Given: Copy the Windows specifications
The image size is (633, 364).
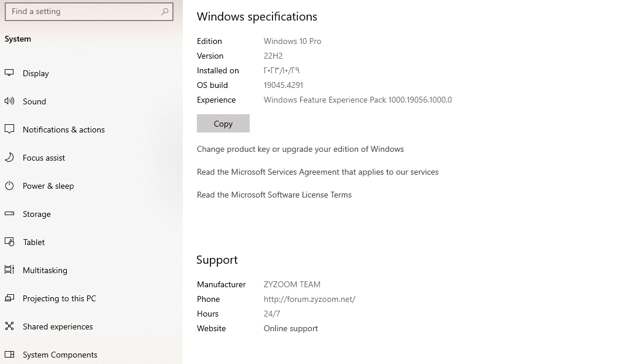Looking at the screenshot, I should coord(223,124).
